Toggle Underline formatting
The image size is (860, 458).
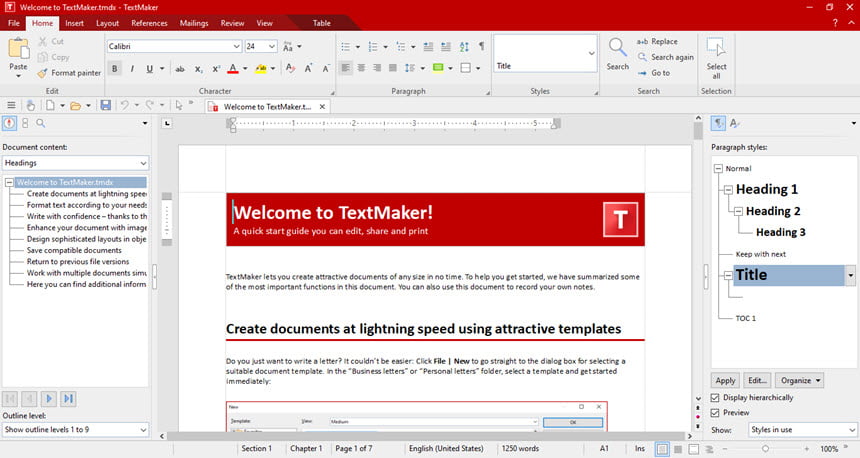pos(149,69)
